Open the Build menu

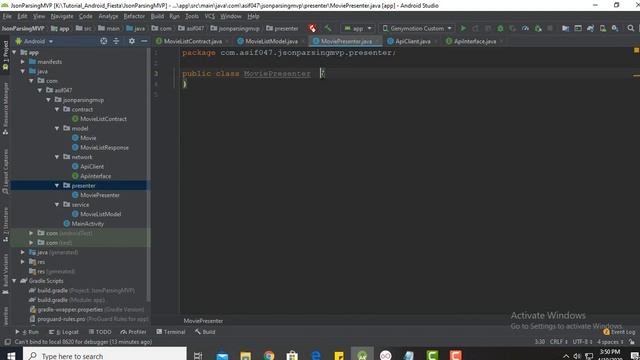157,16
